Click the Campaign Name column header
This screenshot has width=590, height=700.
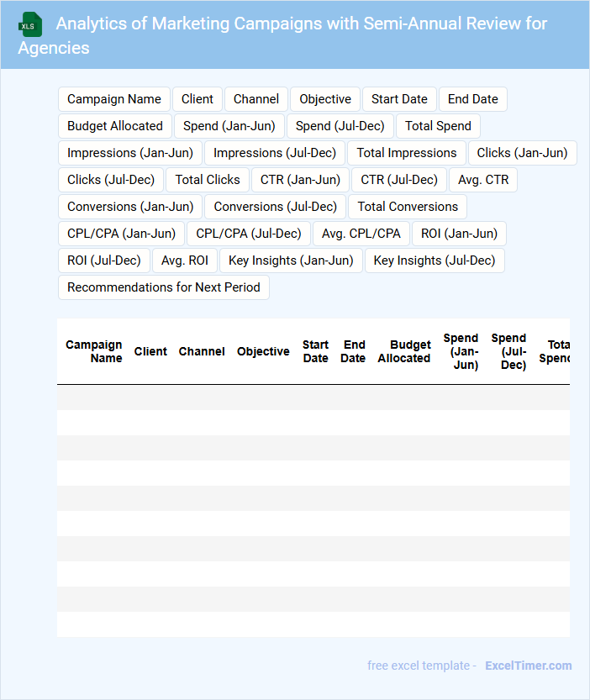94,351
